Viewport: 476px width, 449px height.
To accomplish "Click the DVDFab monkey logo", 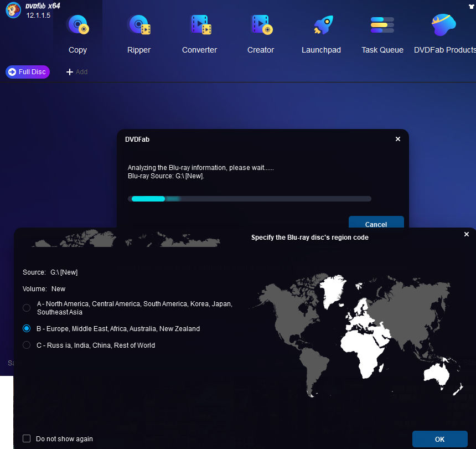I will point(13,10).
